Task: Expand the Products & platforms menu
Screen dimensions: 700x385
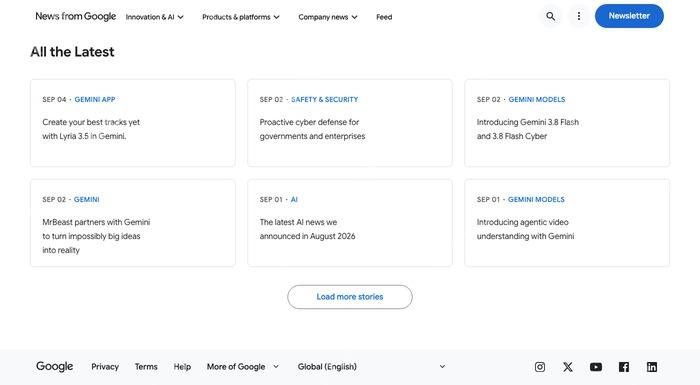Action: [241, 17]
